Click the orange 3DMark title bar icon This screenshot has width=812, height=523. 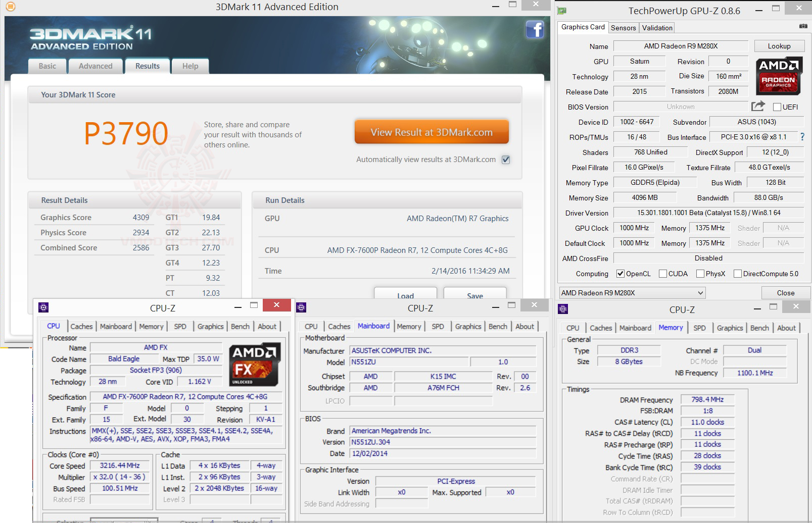click(x=10, y=7)
